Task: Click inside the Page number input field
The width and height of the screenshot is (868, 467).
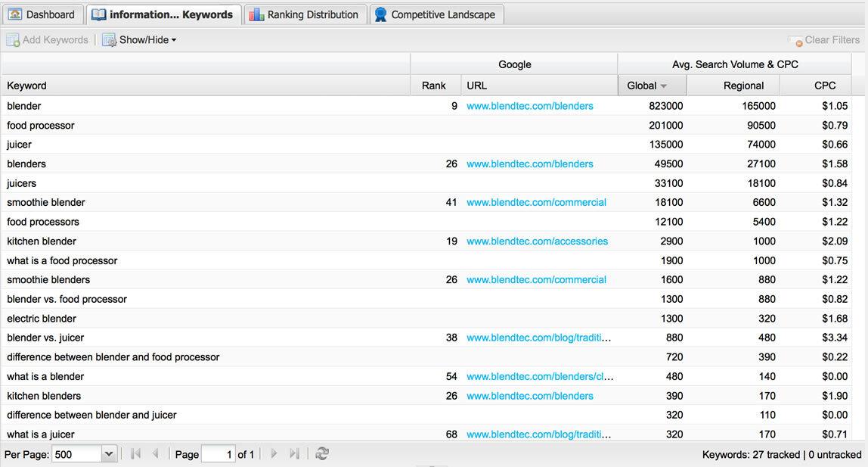Action: (219, 454)
